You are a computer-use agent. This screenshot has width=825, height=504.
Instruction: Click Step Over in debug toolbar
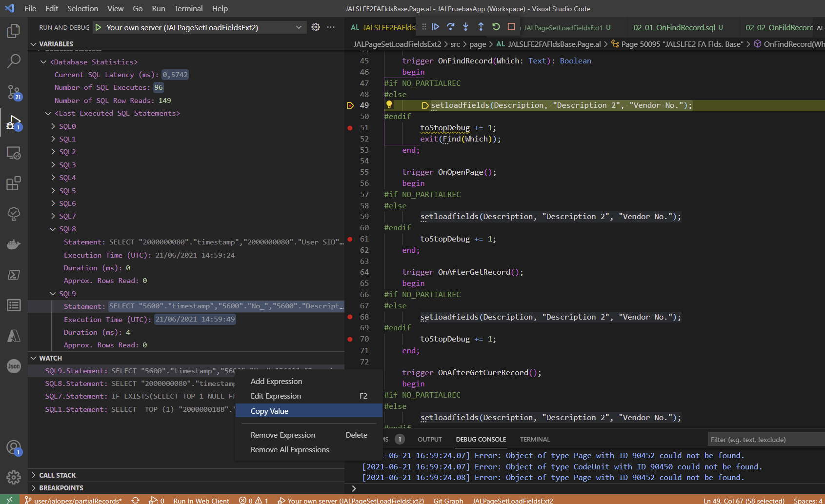pyautogui.click(x=451, y=27)
